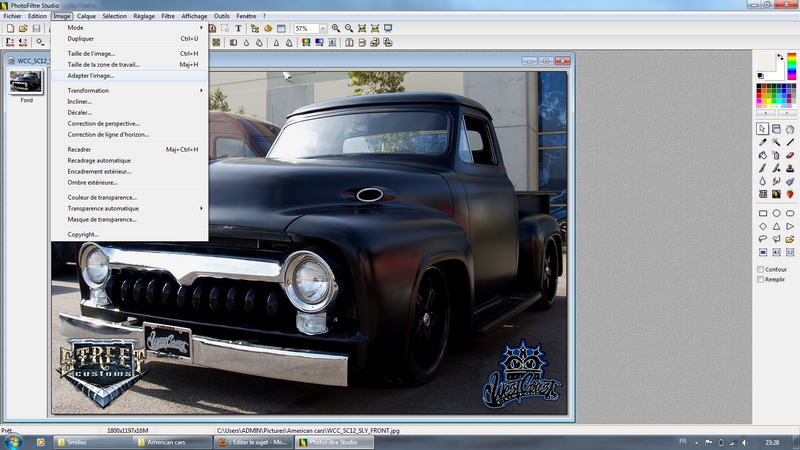Choose Copyright menu entry

click(x=130, y=234)
